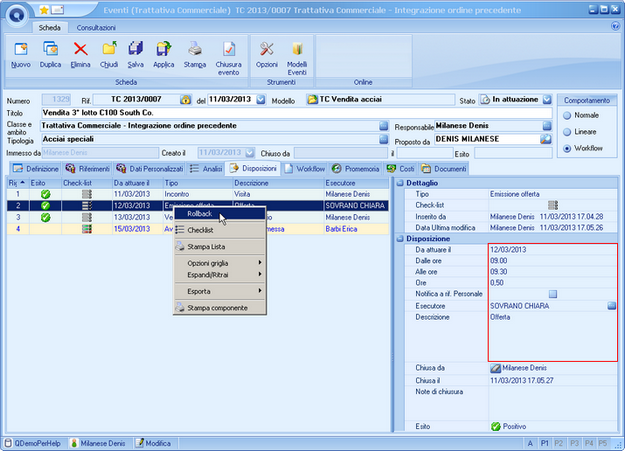Click colored check-list icon in row 4
Image resolution: width=625 pixels, height=451 pixels.
pos(86,229)
